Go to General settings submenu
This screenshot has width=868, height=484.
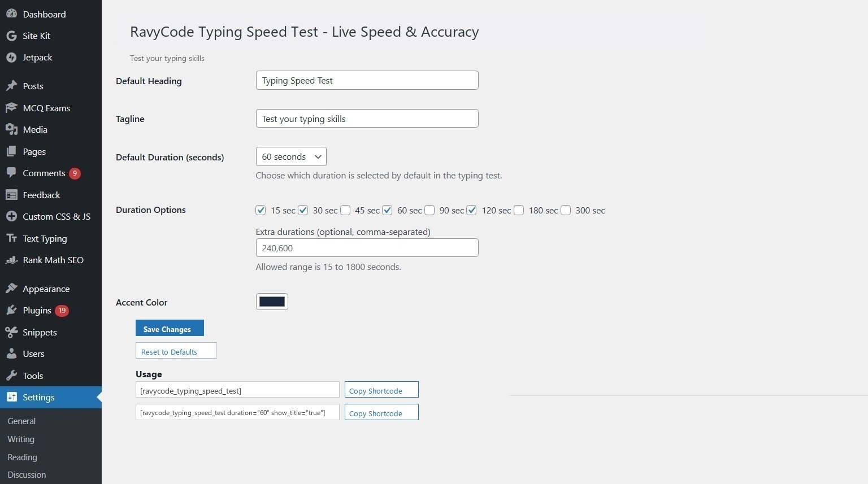(x=21, y=421)
